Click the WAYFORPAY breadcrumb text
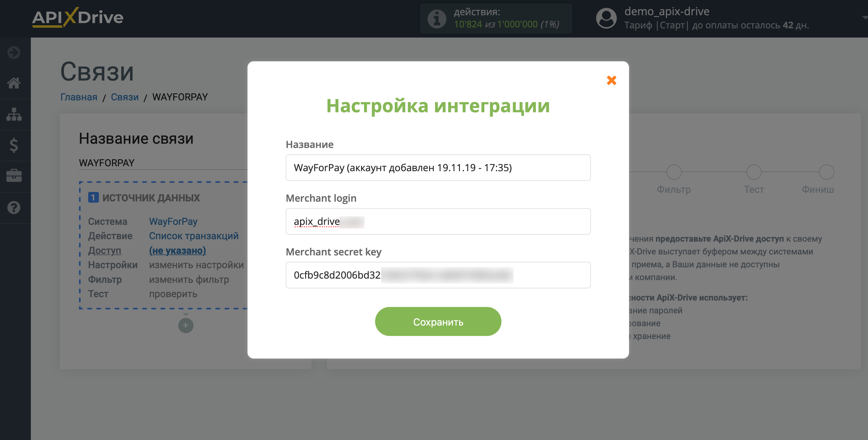 (x=180, y=97)
